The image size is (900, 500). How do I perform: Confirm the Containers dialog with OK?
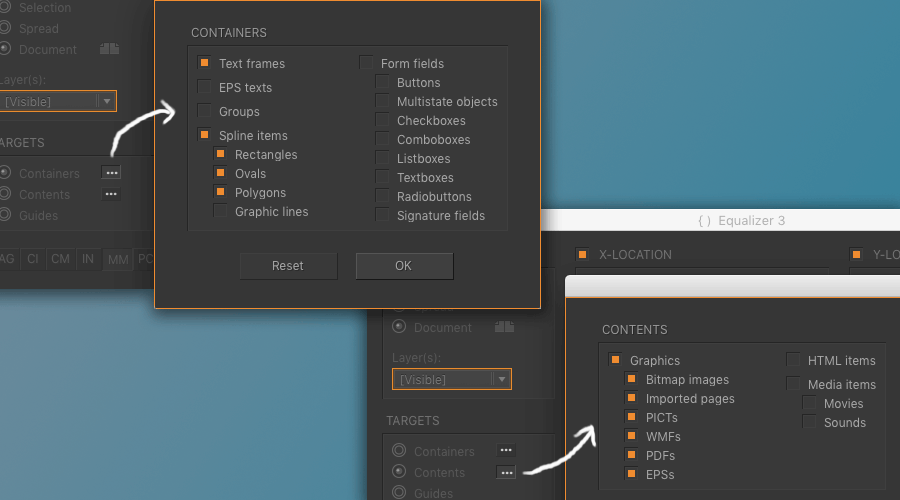404,266
